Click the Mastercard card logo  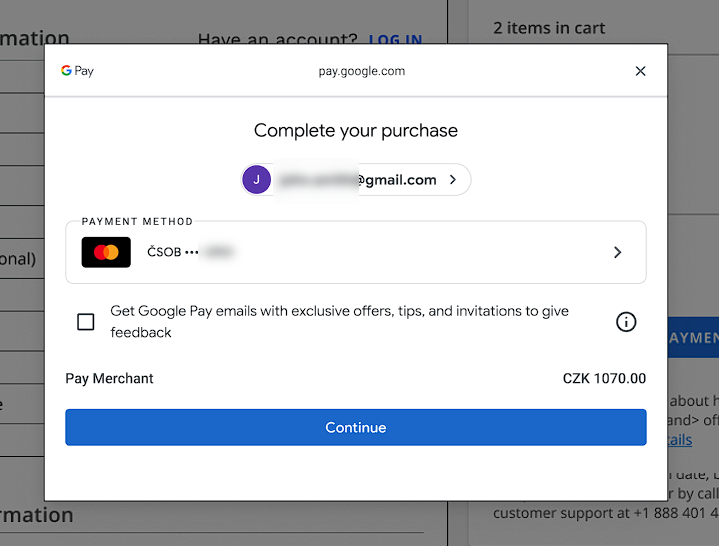click(x=106, y=252)
